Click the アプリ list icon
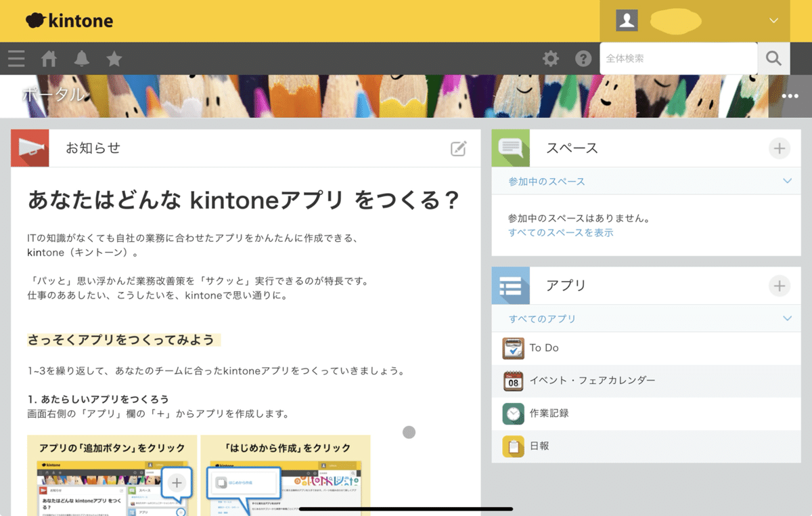This screenshot has width=812, height=516. click(510, 286)
